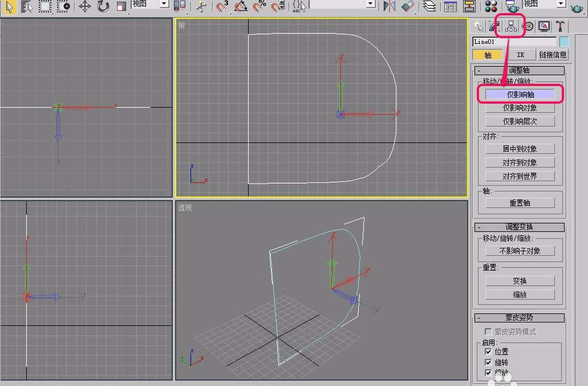Screen dimensions: 588x386
Task: Open the Hierarchy panel tab
Action: point(510,26)
